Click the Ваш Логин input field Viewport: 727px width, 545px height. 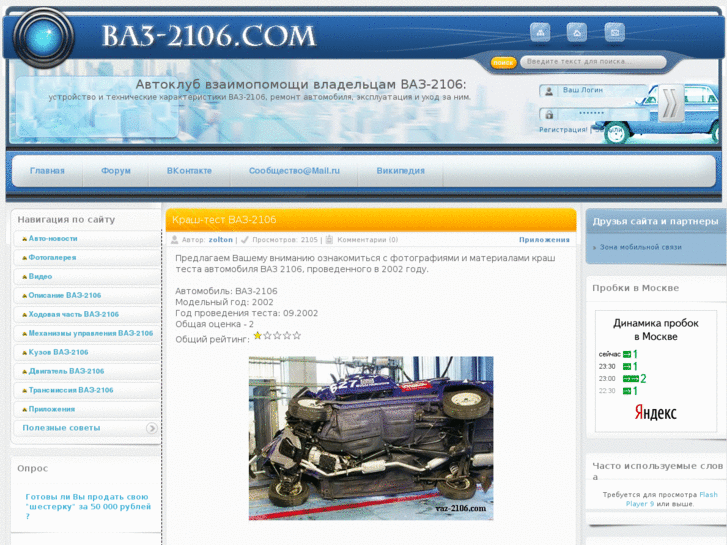pos(594,90)
